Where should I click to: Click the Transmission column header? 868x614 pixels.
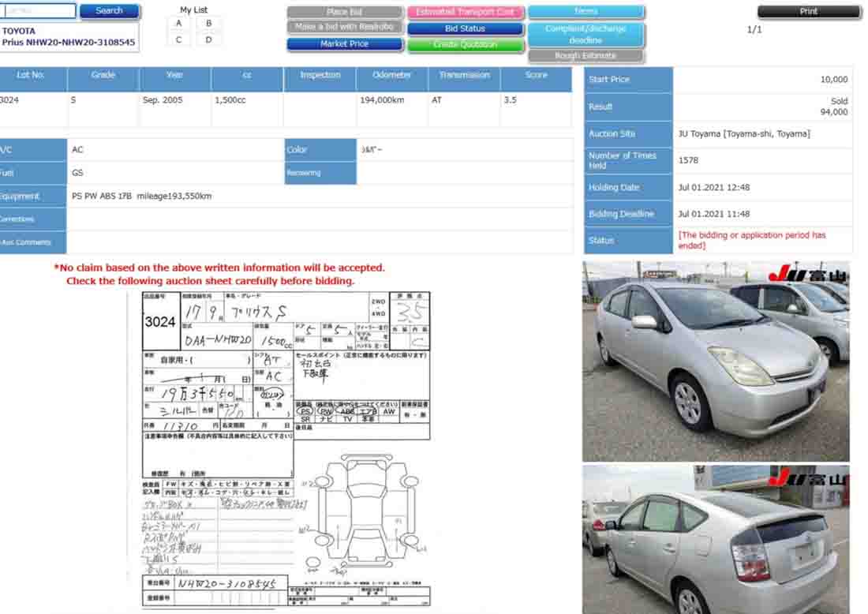[x=464, y=79]
